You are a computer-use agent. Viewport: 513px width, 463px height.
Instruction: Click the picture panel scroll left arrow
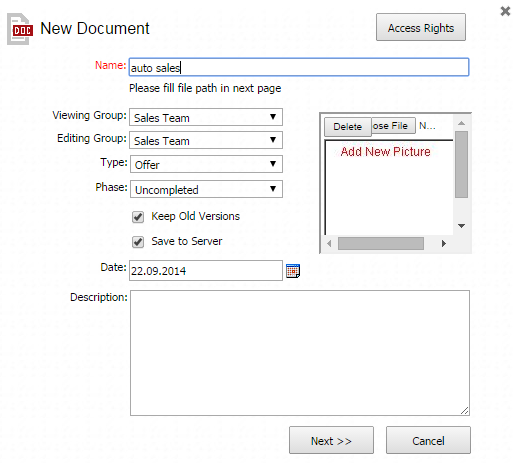329,244
